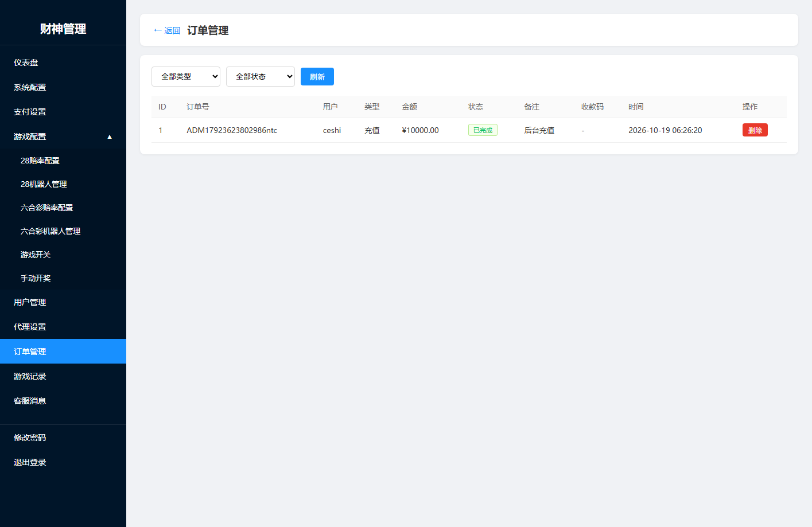Click the 时间 column header
Image resolution: width=812 pixels, height=527 pixels.
(636, 107)
